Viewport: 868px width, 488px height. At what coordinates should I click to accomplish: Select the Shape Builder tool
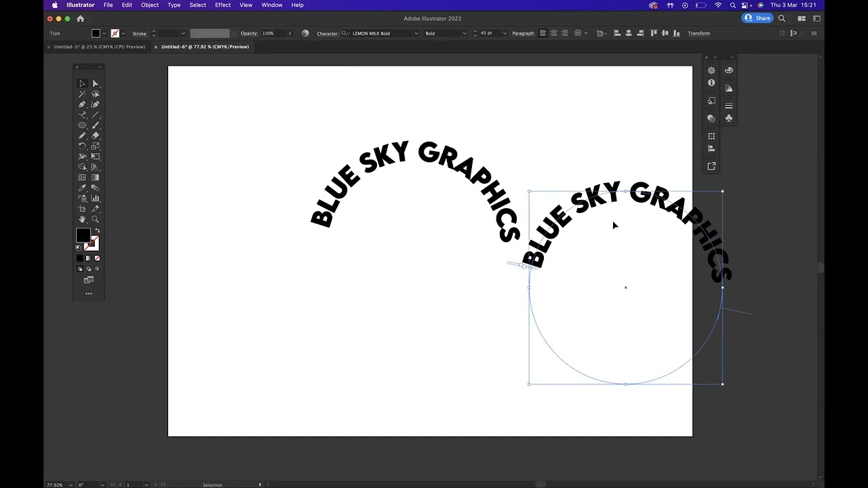(x=82, y=167)
